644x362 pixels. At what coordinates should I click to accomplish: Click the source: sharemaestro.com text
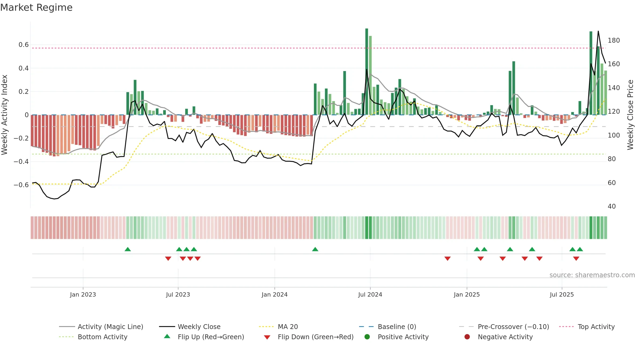click(592, 275)
